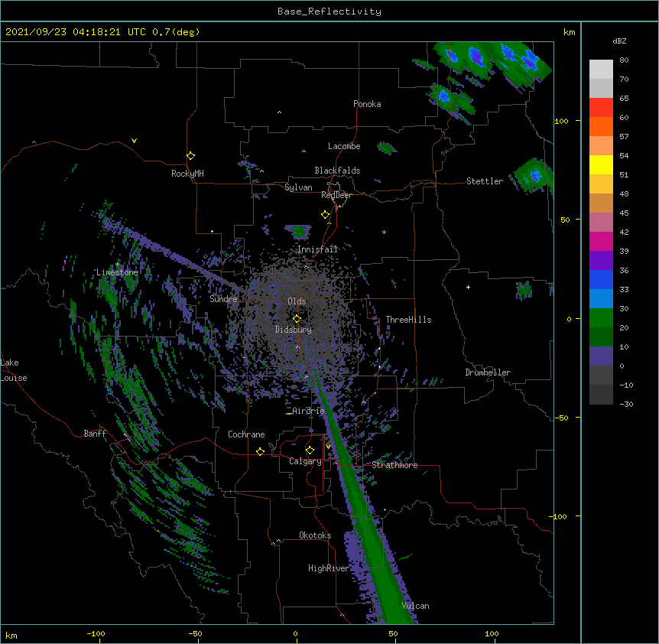Image resolution: width=659 pixels, height=644 pixels.
Task: Select the 45 dBZ mauve color swatch
Action: (601, 222)
